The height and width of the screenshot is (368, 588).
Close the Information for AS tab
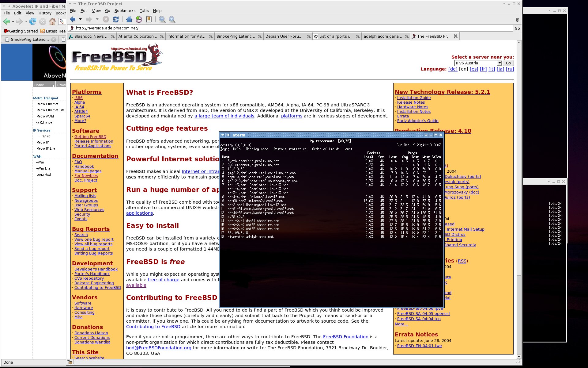[x=211, y=36]
